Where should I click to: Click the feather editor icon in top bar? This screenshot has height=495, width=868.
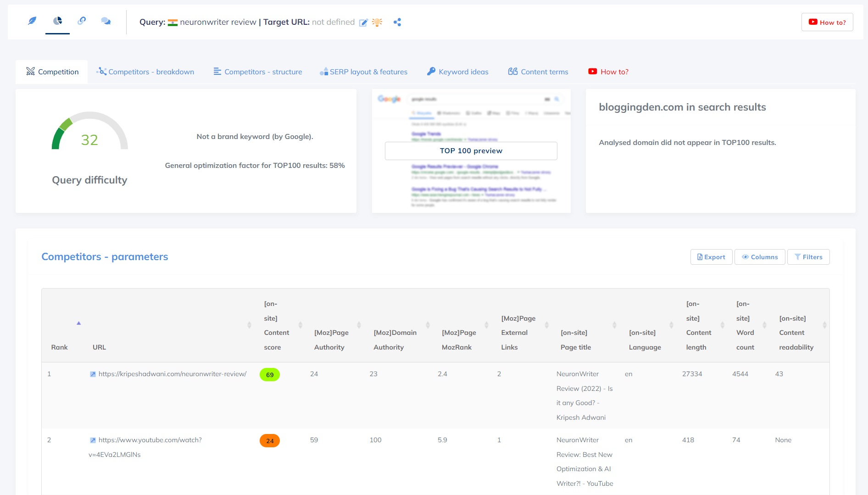[x=32, y=21]
